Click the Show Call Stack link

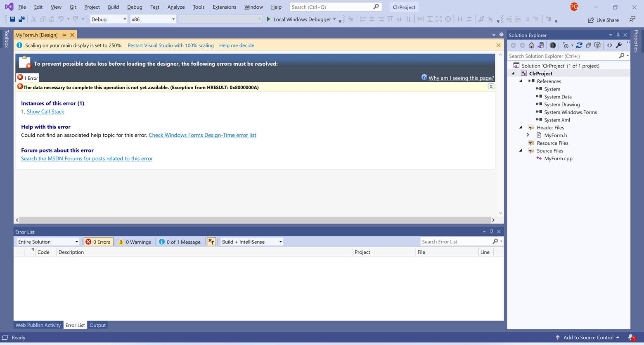pyautogui.click(x=45, y=112)
